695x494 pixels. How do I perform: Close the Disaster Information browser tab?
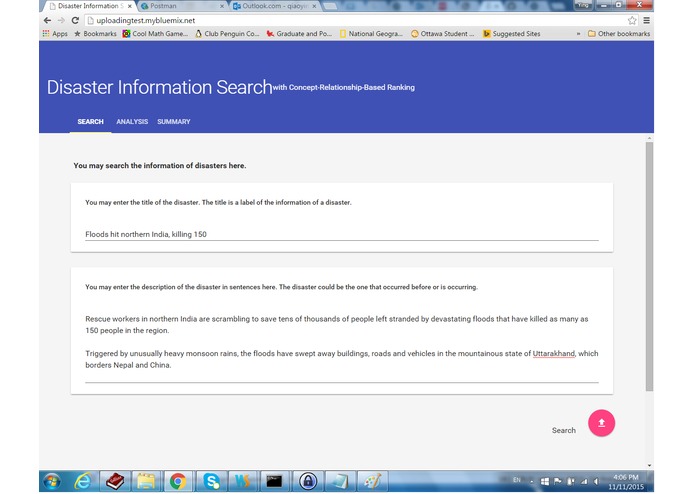coord(129,6)
